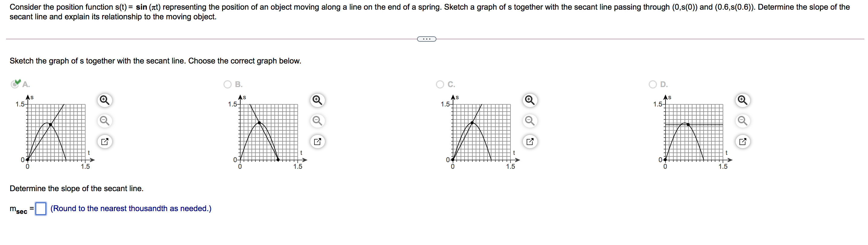Click the zoom-in magnifier for graph C

pyautogui.click(x=530, y=100)
